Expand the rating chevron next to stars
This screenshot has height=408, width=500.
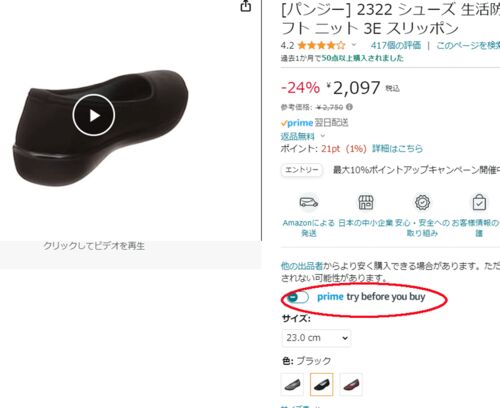(354, 45)
